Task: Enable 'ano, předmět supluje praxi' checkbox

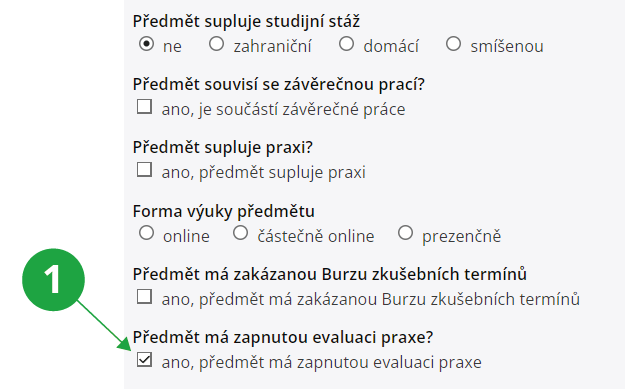Action: (144, 169)
